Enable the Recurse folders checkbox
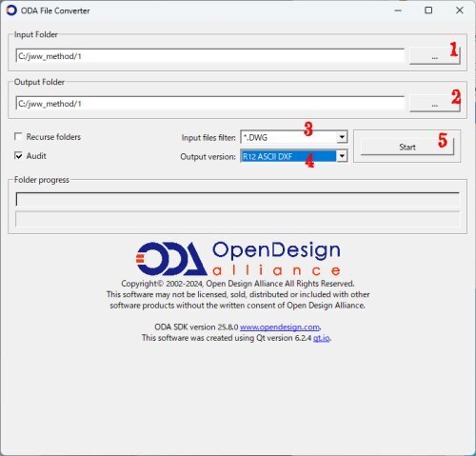The width and height of the screenshot is (476, 456). 18,137
